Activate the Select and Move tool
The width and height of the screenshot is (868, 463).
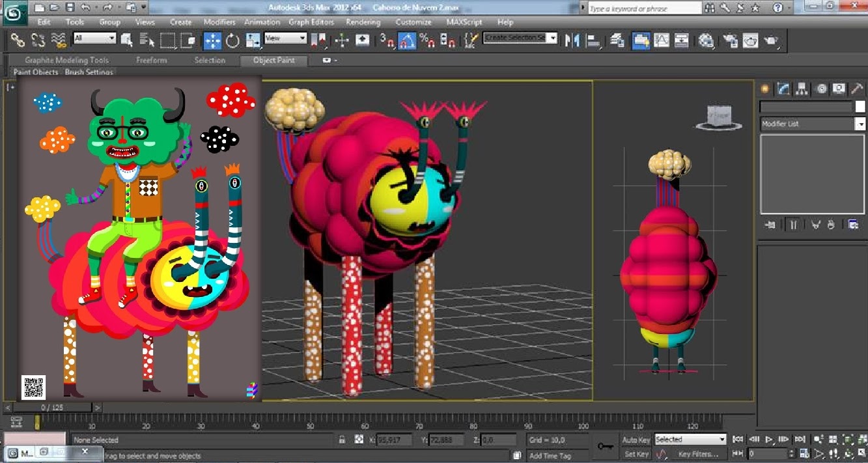212,40
